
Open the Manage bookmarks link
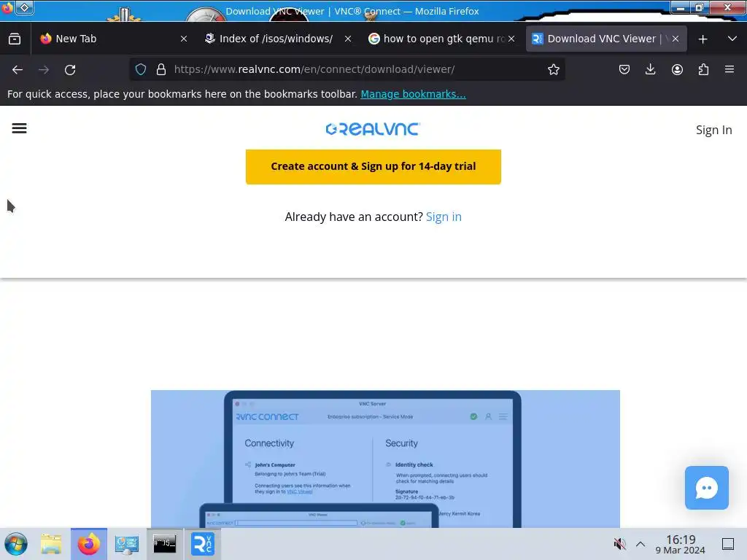[x=413, y=94]
